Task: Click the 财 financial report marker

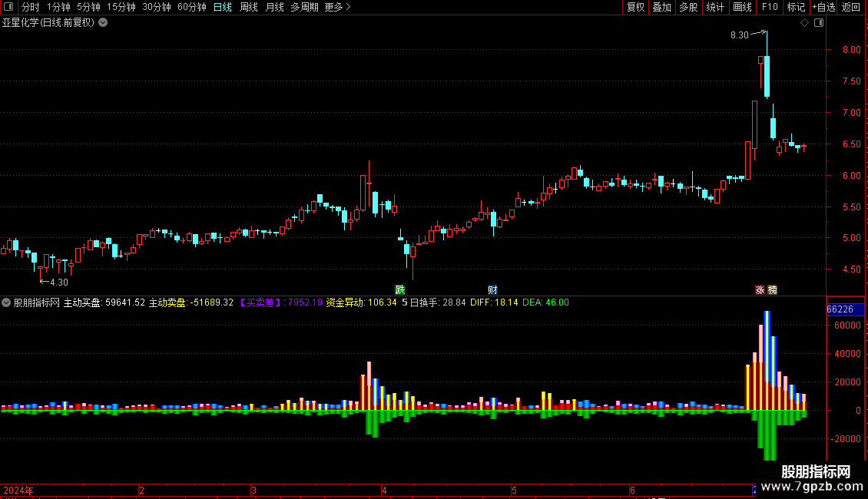Action: coord(492,290)
